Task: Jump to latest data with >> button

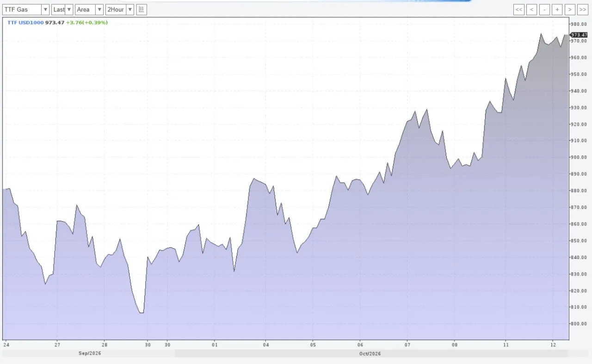Action: click(x=582, y=9)
